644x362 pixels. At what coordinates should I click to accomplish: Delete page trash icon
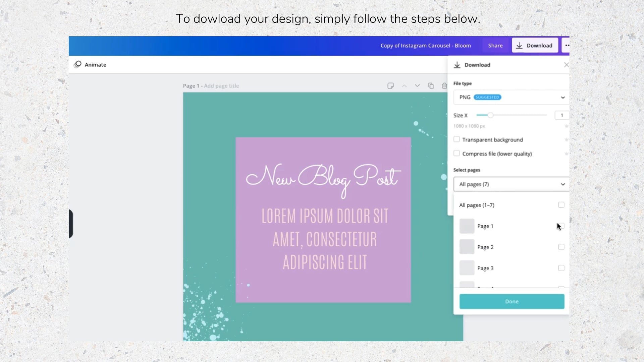point(444,86)
